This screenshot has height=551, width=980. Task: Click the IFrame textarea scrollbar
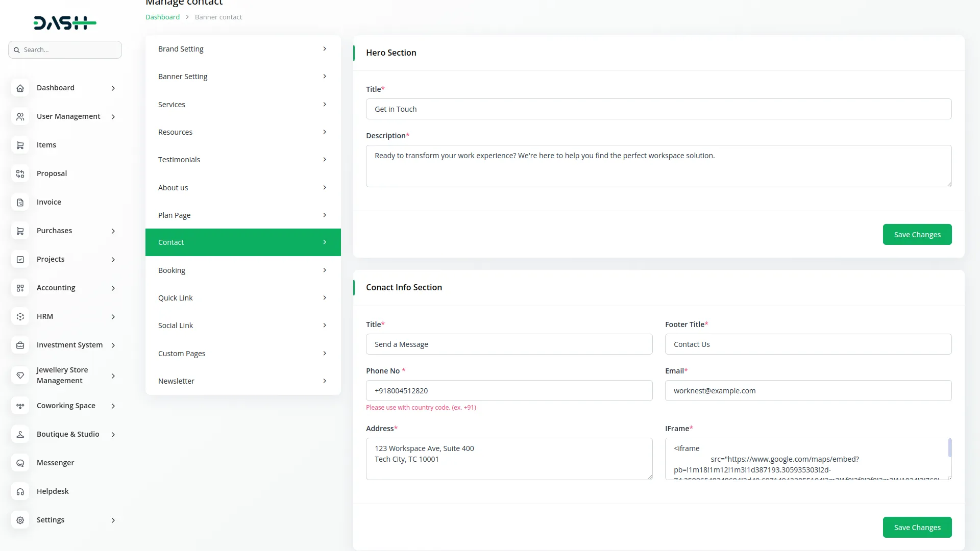click(949, 449)
